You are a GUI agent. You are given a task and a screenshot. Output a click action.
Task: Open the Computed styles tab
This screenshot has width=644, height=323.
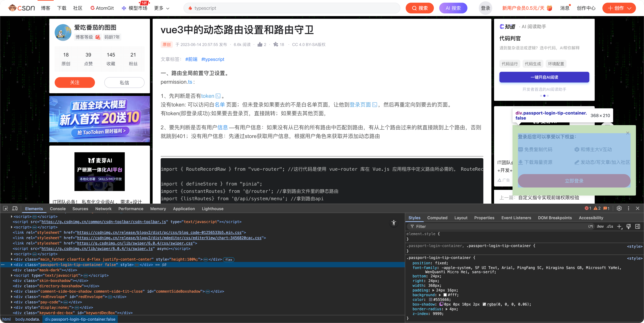437,218
